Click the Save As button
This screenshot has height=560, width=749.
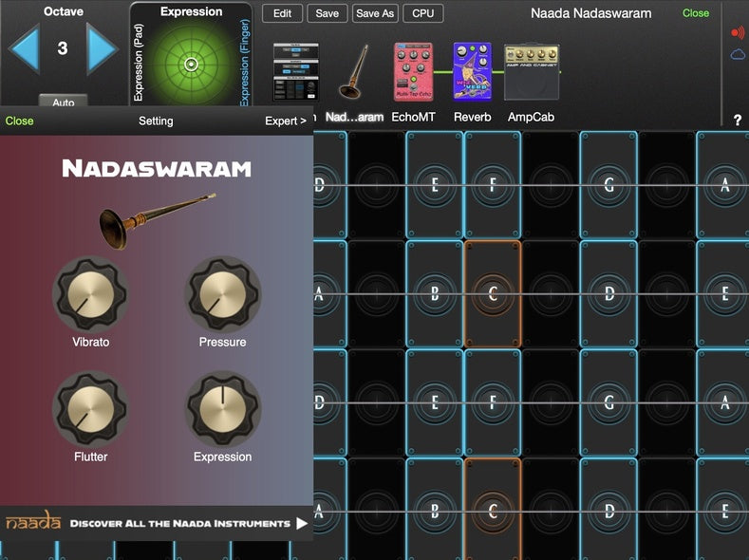click(x=375, y=13)
